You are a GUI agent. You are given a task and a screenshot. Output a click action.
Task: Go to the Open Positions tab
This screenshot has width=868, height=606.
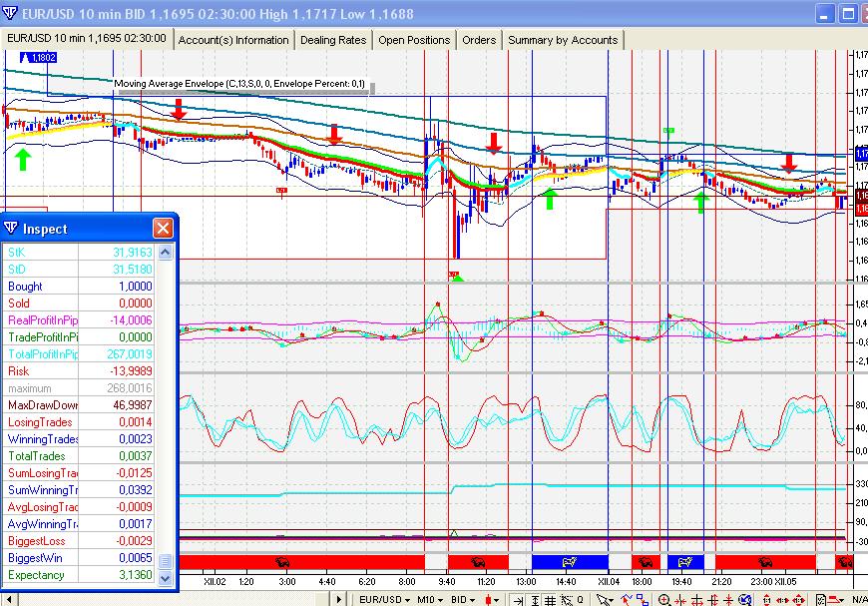[x=414, y=40]
